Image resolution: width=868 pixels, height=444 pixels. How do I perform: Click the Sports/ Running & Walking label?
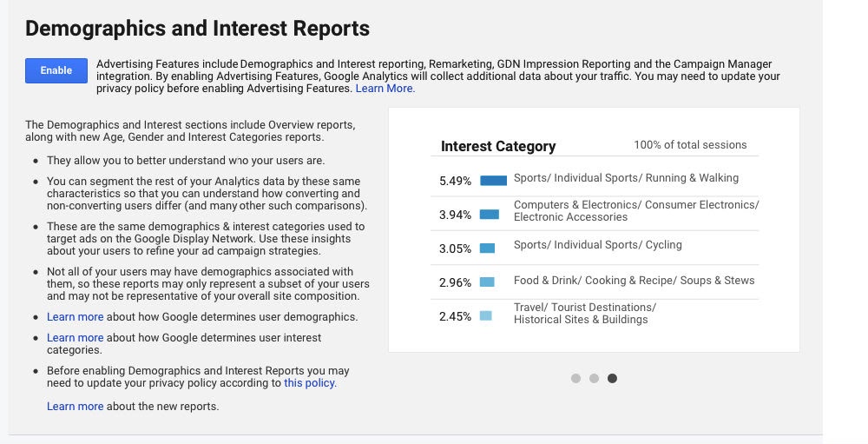tap(626, 178)
